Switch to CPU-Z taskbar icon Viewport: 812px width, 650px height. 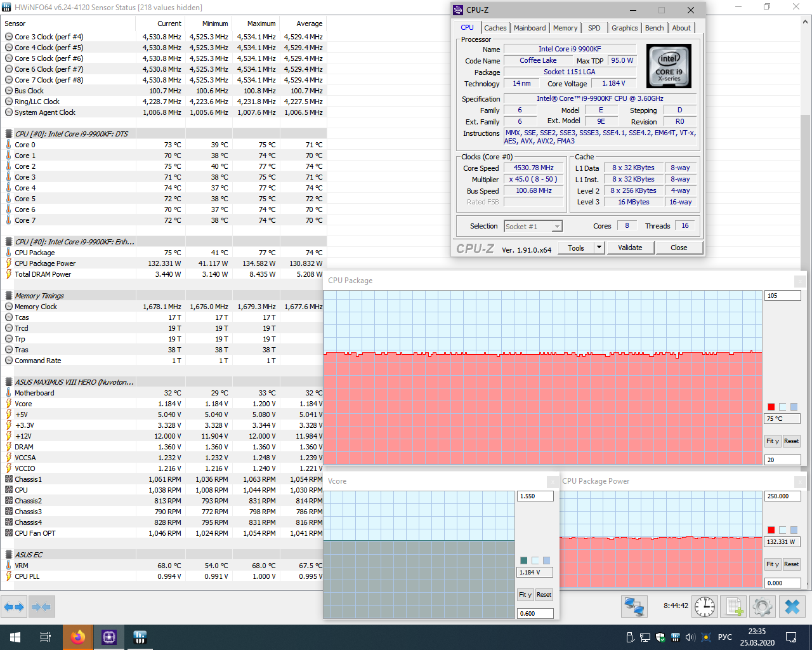tap(109, 637)
